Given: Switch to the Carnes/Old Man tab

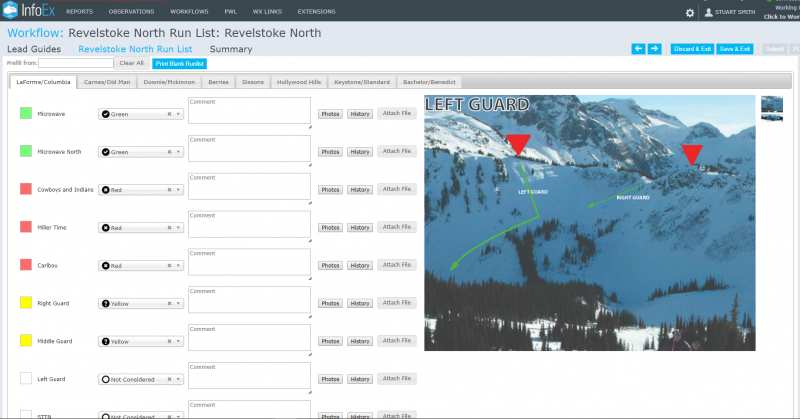Looking at the screenshot, I should click(x=107, y=82).
